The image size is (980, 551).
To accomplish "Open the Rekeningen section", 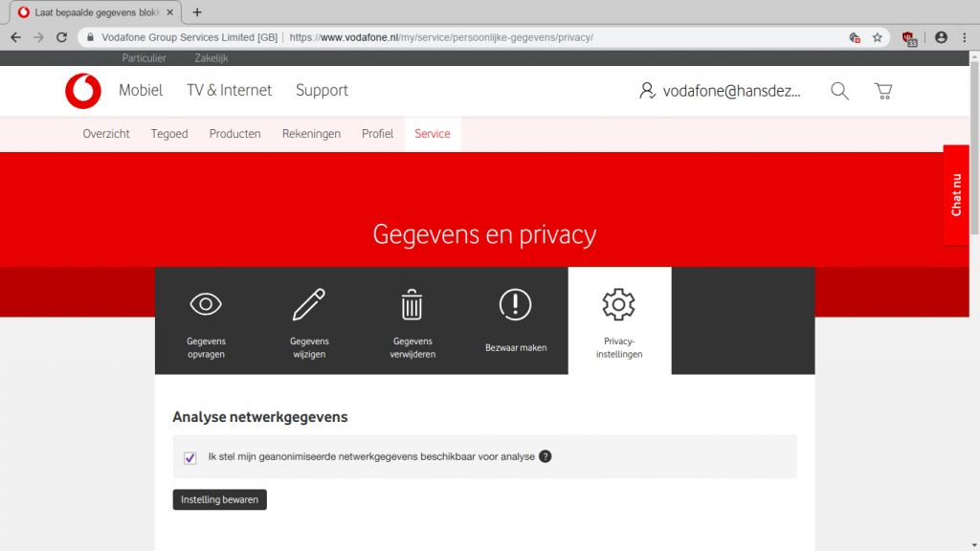I will click(x=311, y=134).
